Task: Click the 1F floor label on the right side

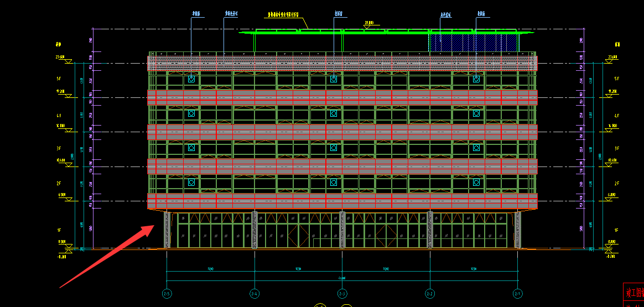Action: coord(616,230)
